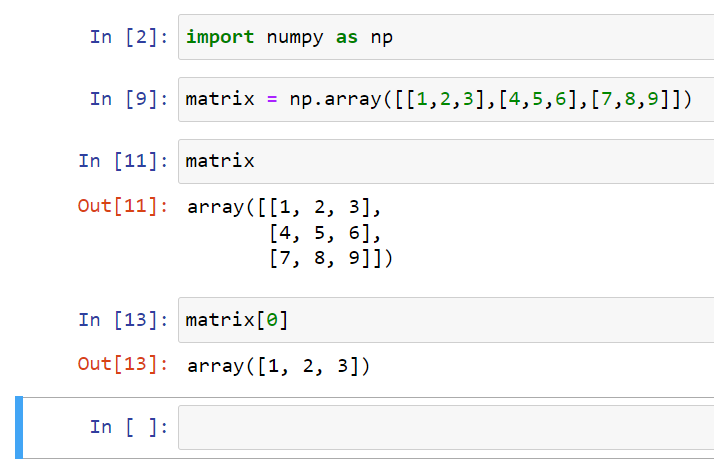Click the matrix = np.array code cell
714x459 pixels.
pos(446,99)
